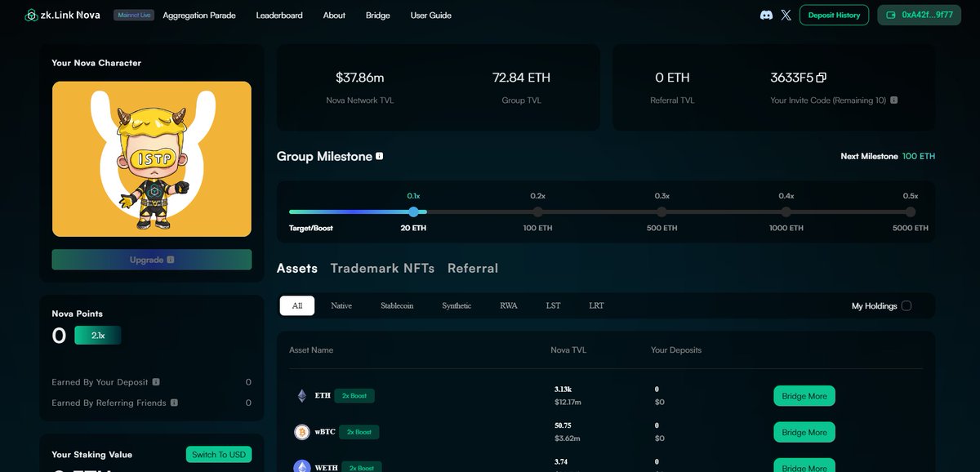Open the X (Twitter) icon link

pos(786,15)
